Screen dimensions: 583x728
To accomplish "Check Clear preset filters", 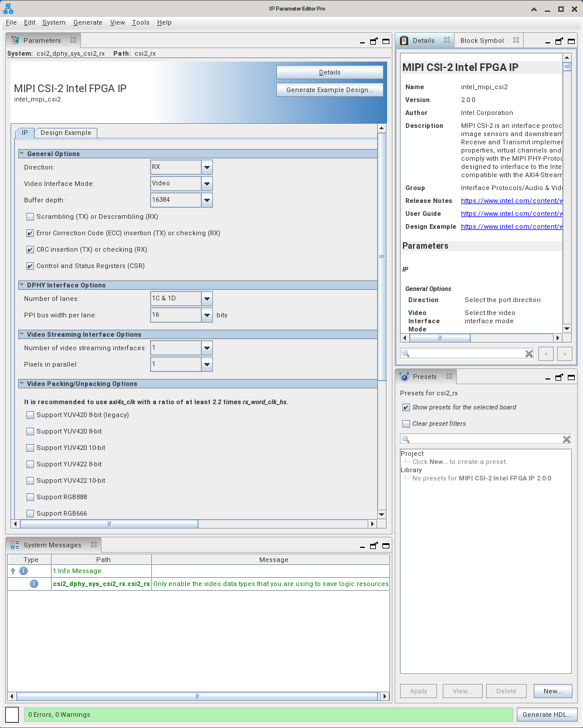I will [406, 424].
